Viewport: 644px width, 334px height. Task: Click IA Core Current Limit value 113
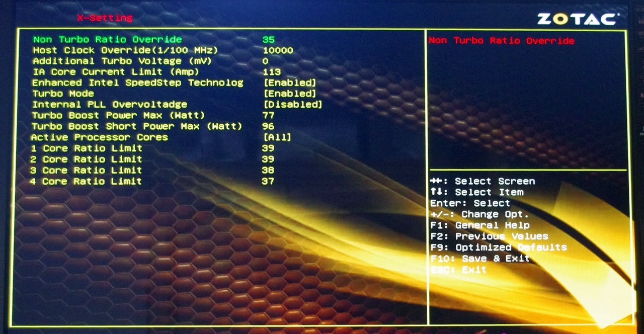pos(272,72)
